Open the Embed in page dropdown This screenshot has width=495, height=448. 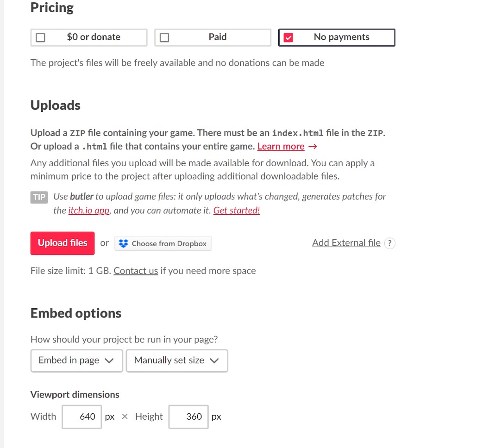pos(77,361)
